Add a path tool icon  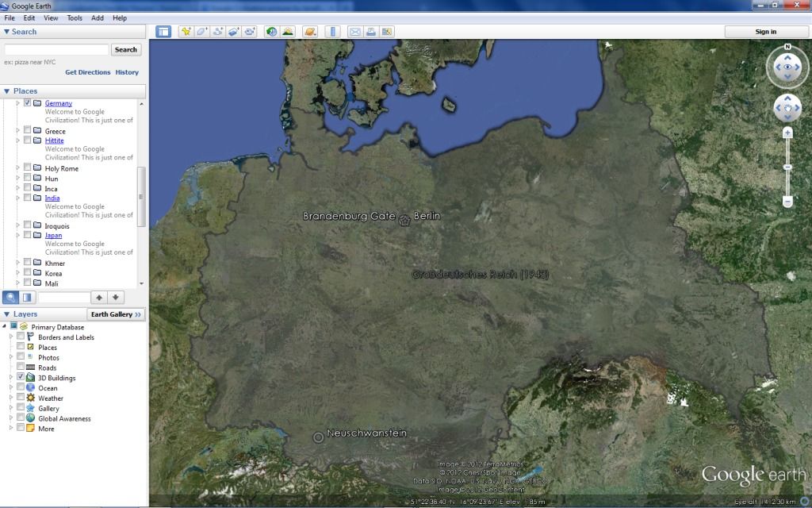click(217, 32)
